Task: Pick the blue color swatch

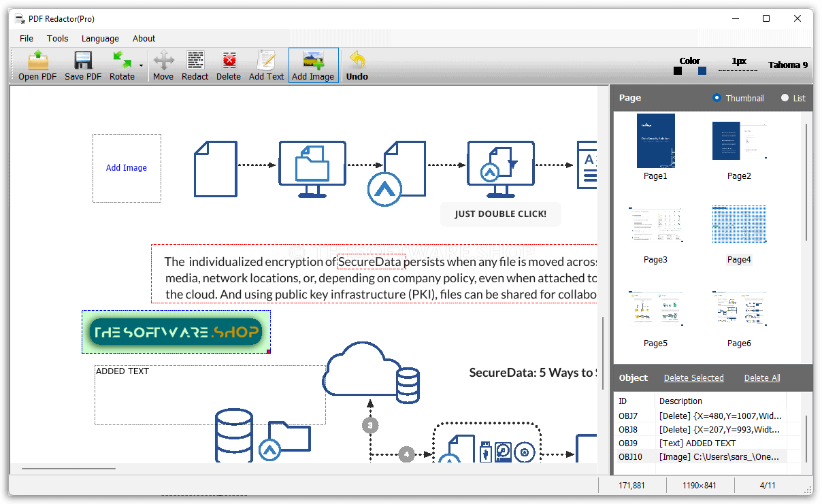Action: click(702, 71)
